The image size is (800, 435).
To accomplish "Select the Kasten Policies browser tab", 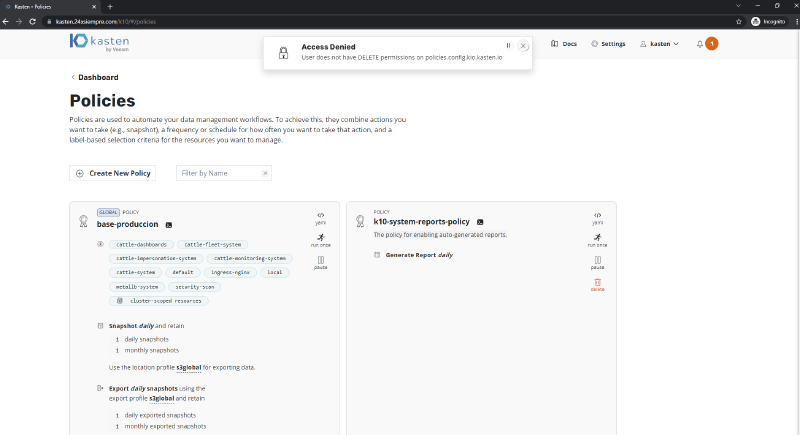I will click(50, 7).
